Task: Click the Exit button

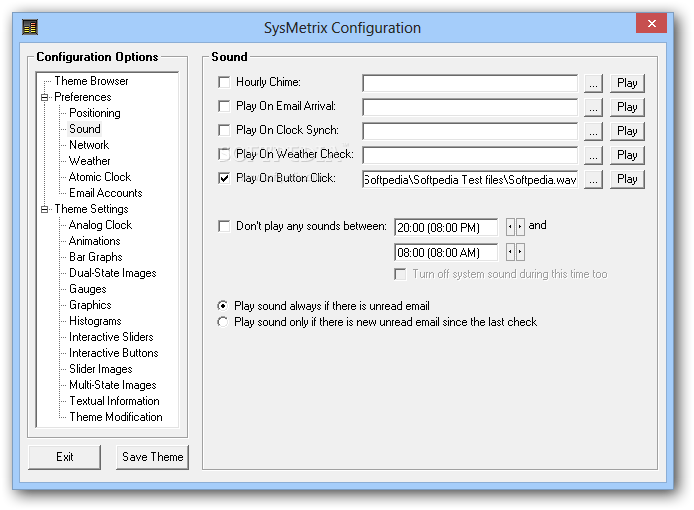Action: pos(65,457)
